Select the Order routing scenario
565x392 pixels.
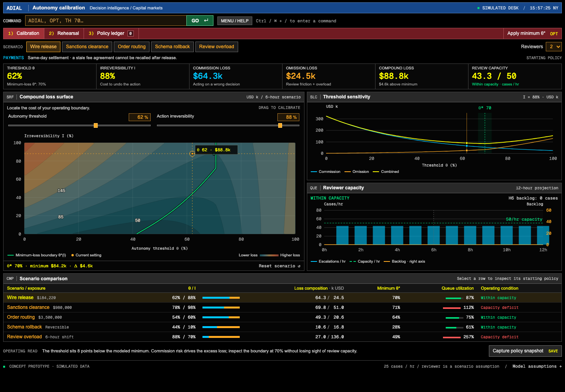click(132, 47)
